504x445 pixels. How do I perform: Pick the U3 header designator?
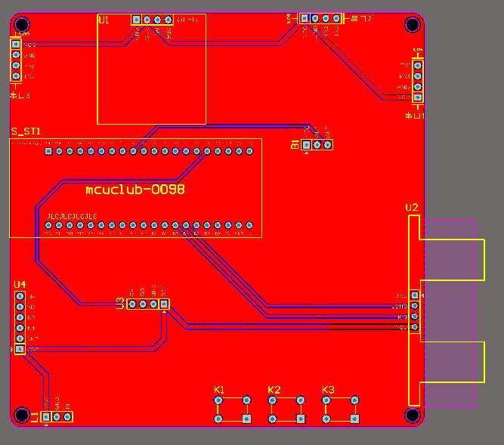pyautogui.click(x=120, y=304)
